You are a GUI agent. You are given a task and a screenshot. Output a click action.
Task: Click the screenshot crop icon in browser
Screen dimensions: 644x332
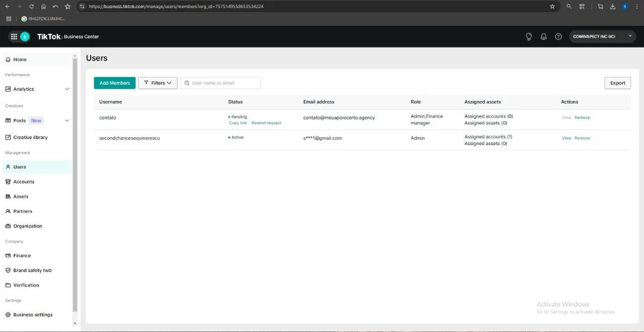click(600, 7)
